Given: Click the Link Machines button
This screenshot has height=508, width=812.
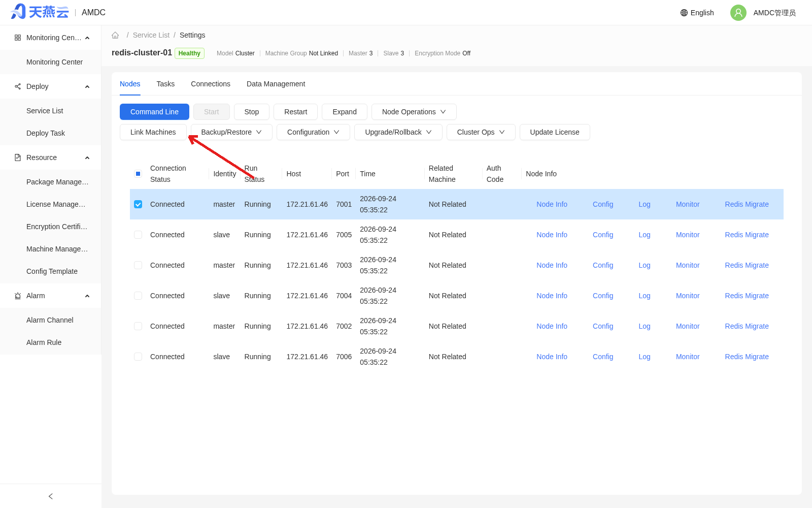Looking at the screenshot, I should pyautogui.click(x=153, y=132).
